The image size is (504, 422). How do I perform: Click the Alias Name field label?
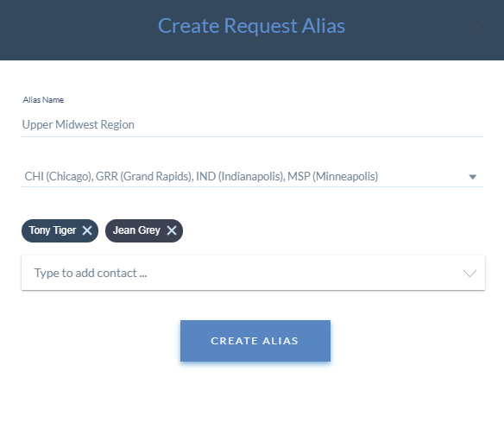pos(43,100)
